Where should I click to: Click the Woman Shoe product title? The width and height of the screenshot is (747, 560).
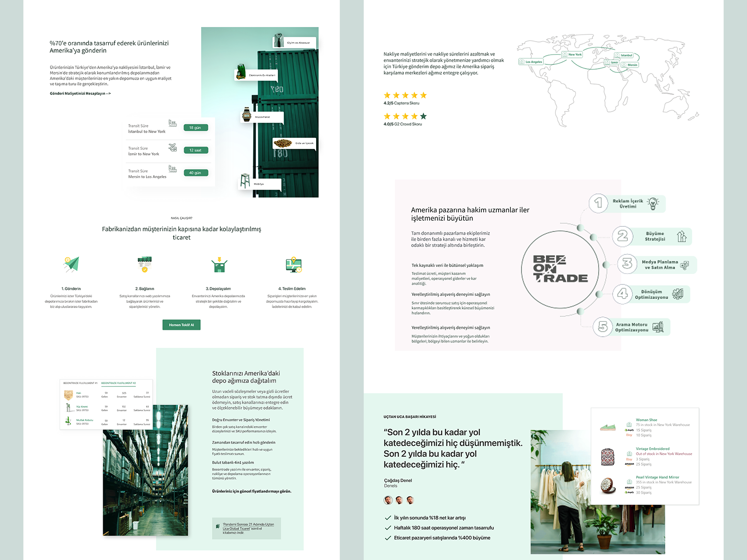646,420
